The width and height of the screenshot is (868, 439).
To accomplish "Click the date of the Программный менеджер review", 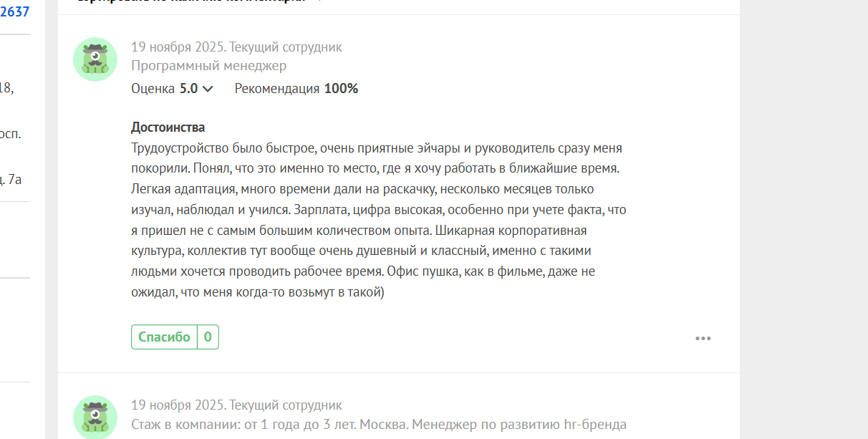I will [x=177, y=47].
